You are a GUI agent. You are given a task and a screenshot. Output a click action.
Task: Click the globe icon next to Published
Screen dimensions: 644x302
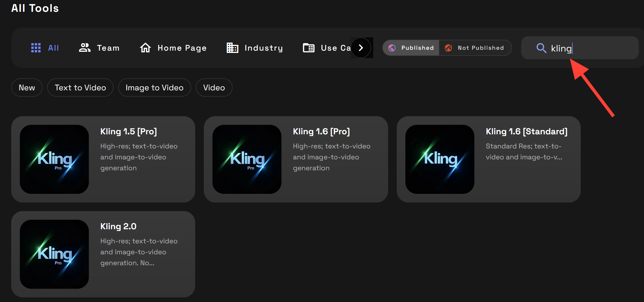tap(392, 48)
